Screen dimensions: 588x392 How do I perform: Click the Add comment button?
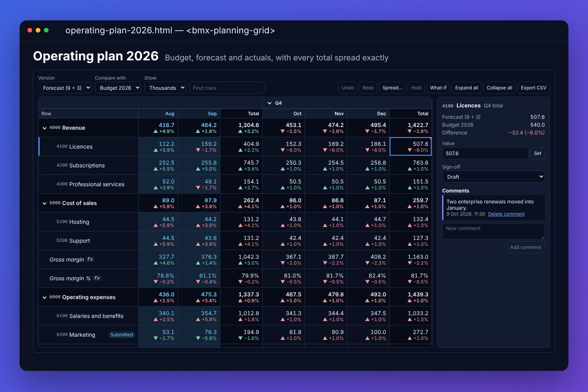(526, 247)
